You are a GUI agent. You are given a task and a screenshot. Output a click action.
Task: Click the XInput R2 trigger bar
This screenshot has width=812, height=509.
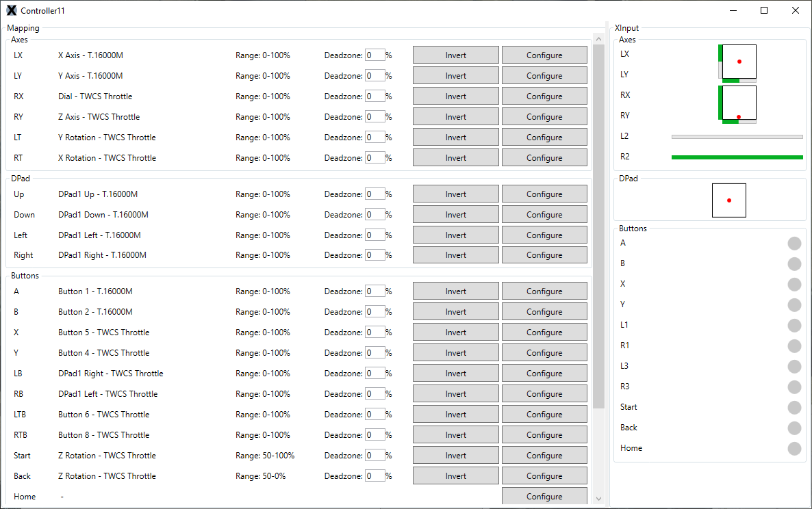click(737, 157)
